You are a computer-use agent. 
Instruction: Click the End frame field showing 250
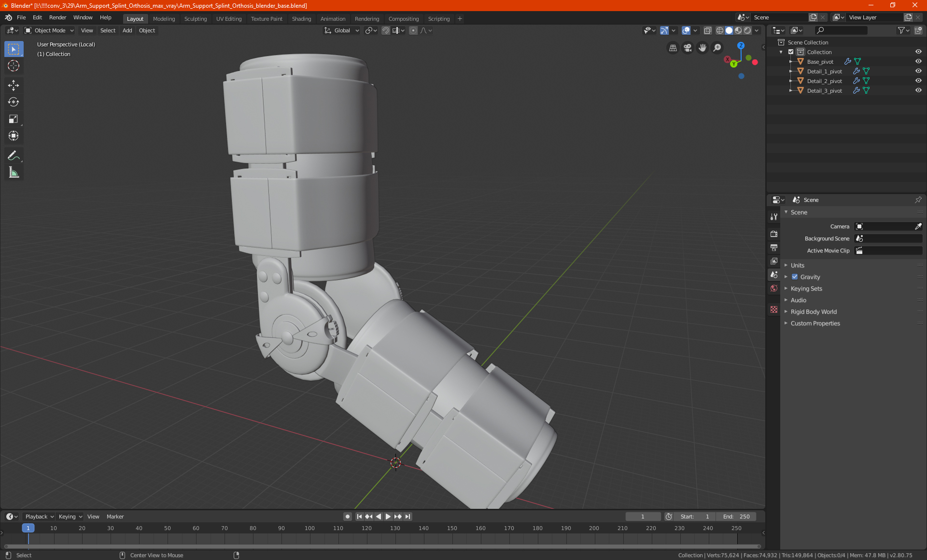737,517
